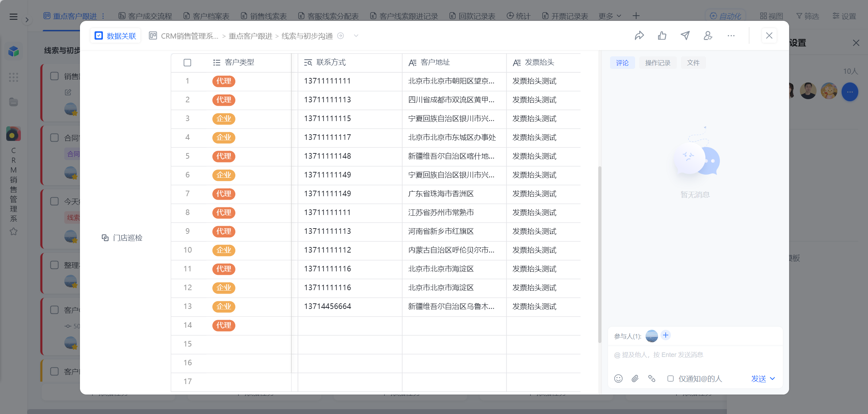Open the 客服线索分配表 tab

coord(328,16)
